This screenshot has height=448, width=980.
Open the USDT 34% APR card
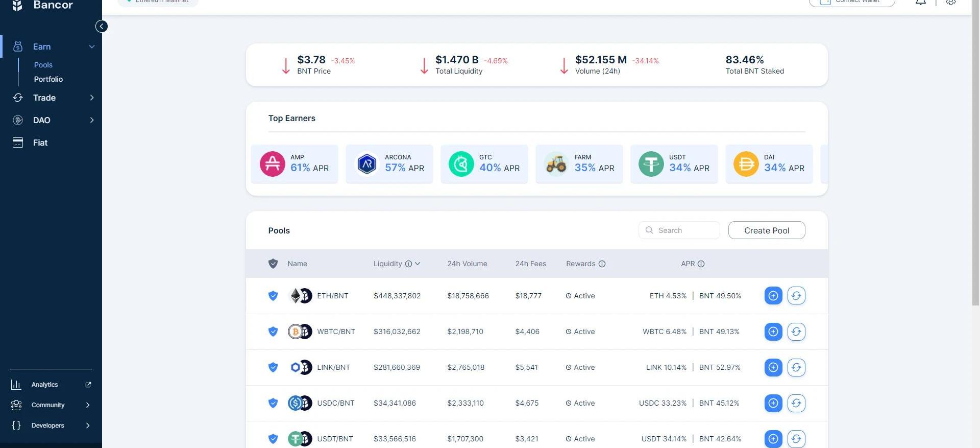coord(674,164)
